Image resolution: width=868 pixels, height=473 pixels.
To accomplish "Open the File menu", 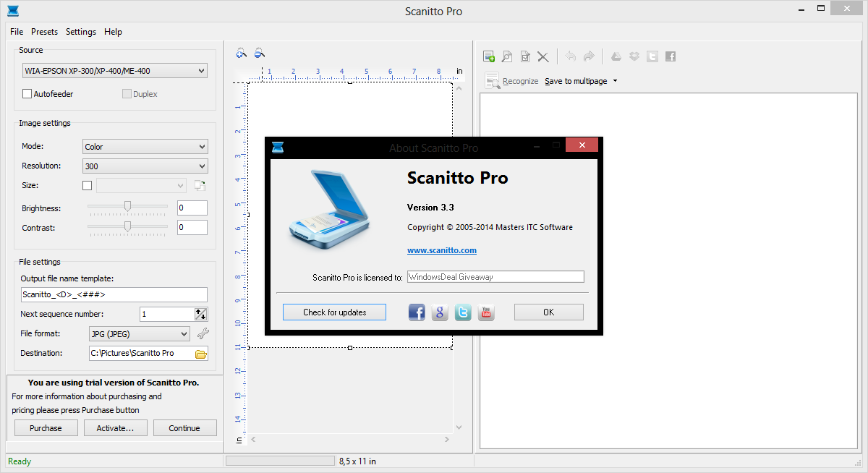I will [17, 32].
